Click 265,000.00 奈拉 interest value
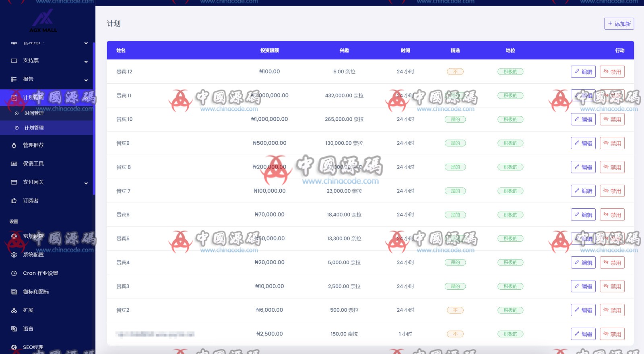Image resolution: width=644 pixels, height=354 pixels. [344, 119]
